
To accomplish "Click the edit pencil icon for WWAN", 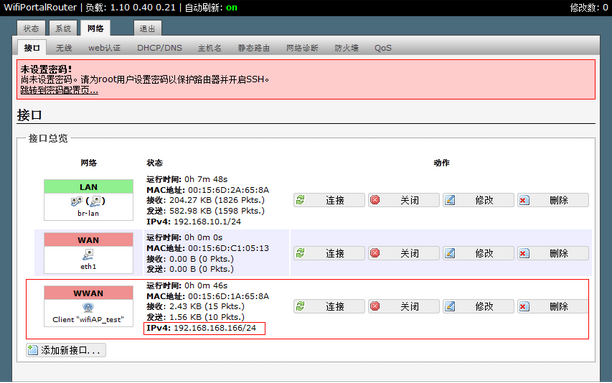I will coord(450,306).
